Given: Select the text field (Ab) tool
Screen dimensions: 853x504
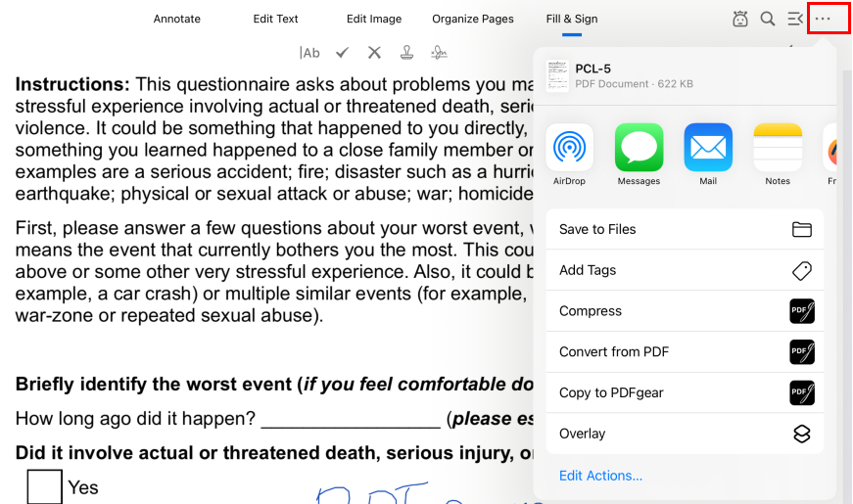Looking at the screenshot, I should click(x=310, y=53).
